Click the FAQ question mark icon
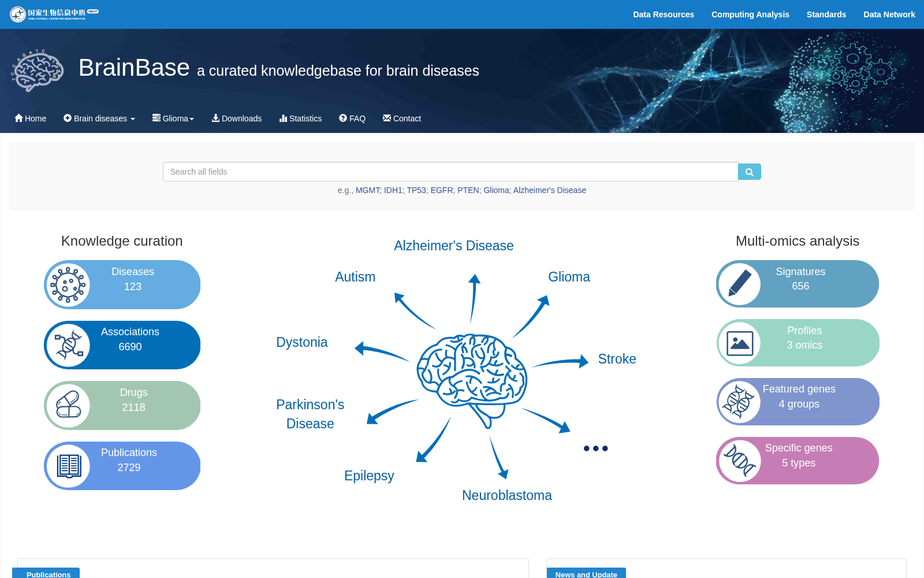 coord(343,118)
